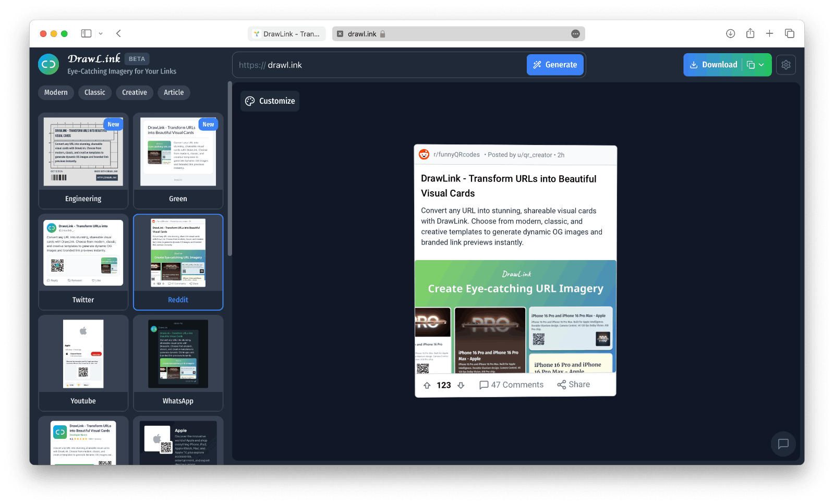Show the tab overview icon
The width and height of the screenshot is (834, 504).
(790, 33)
